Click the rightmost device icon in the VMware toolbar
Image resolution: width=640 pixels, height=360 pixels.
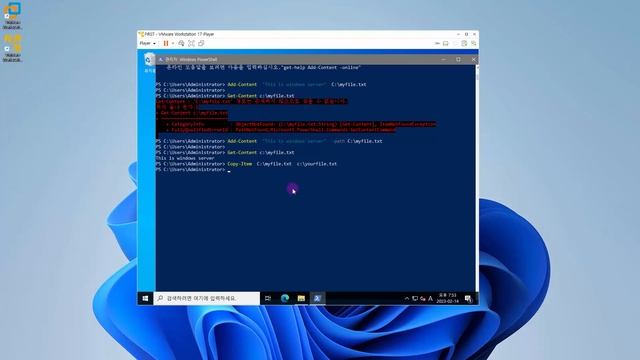[x=474, y=43]
